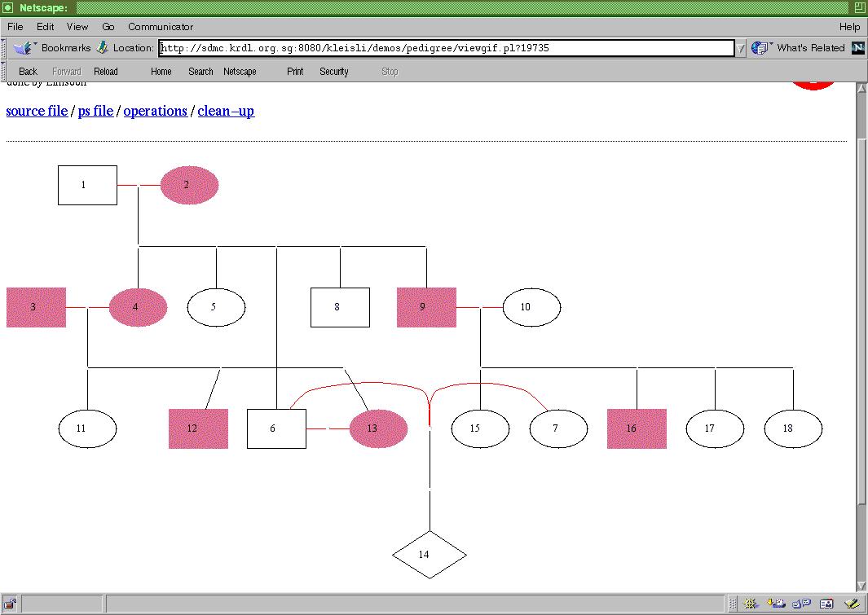This screenshot has width=868, height=615.
Task: Click the Bookmarks icon
Action: (24, 48)
